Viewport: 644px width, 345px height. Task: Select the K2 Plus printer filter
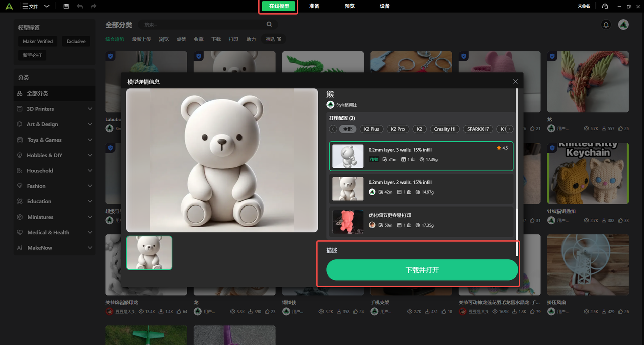click(371, 129)
